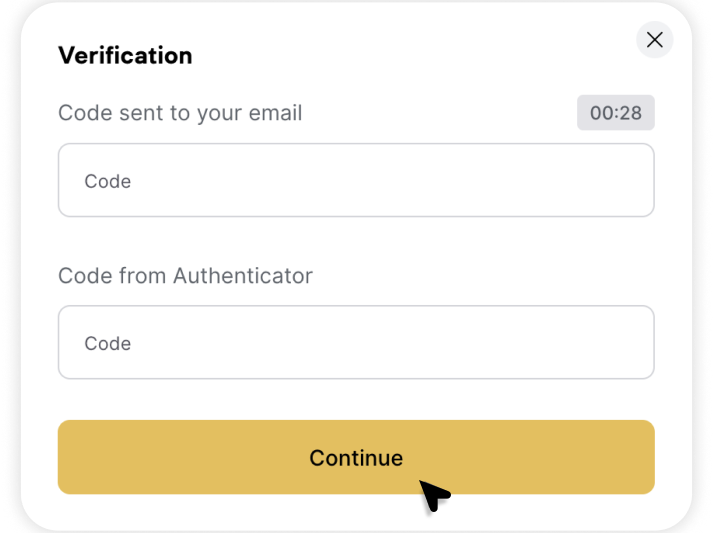Viewport: 713px width, 533px height.
Task: Dismiss the dialog using the round X button
Action: 655,40
